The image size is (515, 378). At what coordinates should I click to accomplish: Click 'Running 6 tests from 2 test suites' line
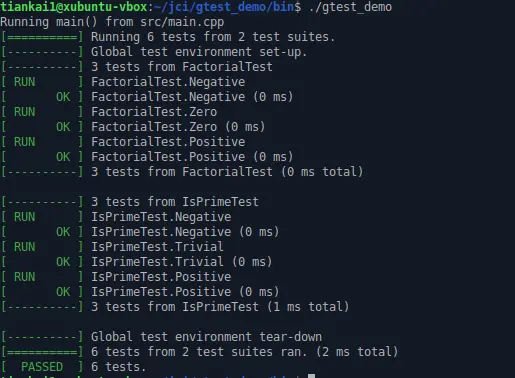coord(213,37)
